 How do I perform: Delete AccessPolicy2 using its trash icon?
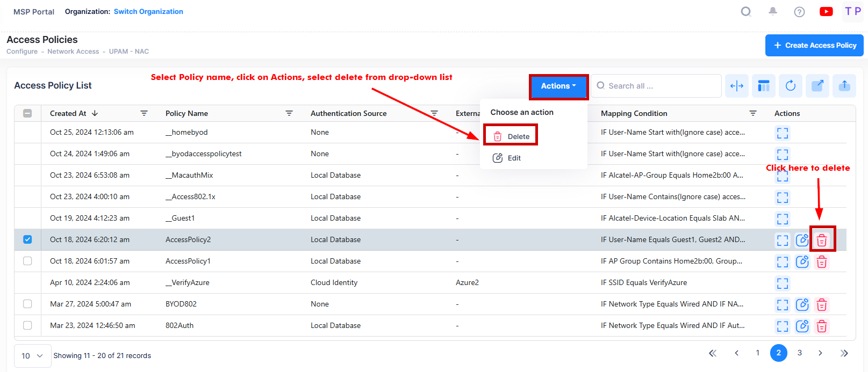[x=821, y=240]
